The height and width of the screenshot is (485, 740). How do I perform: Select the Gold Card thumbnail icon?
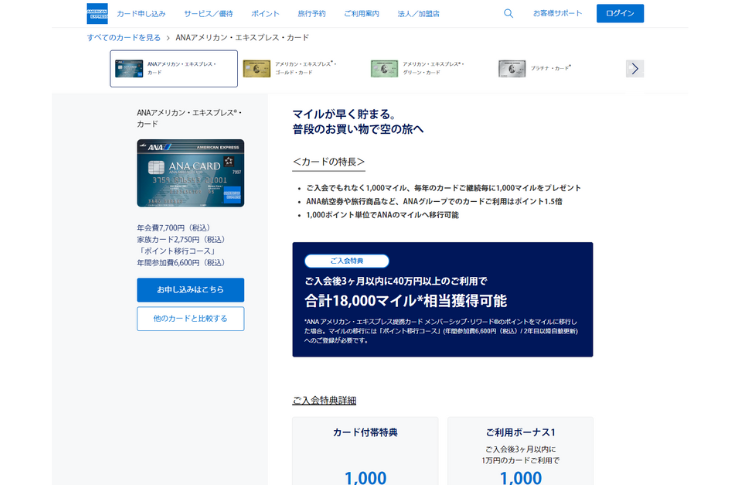click(256, 69)
